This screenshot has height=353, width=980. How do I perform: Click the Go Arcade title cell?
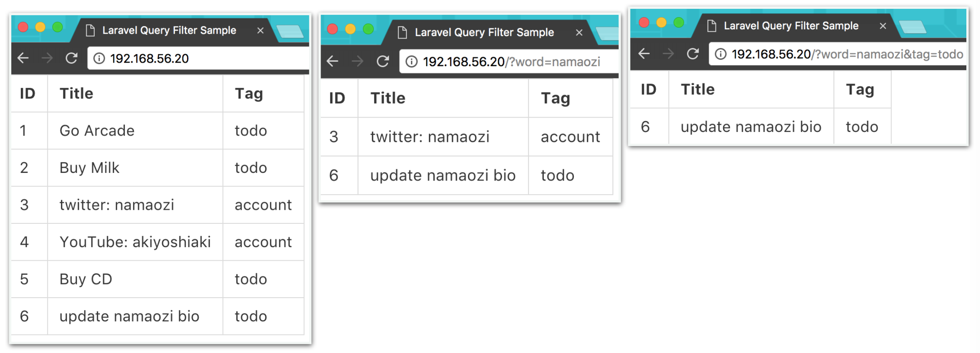[x=97, y=131]
